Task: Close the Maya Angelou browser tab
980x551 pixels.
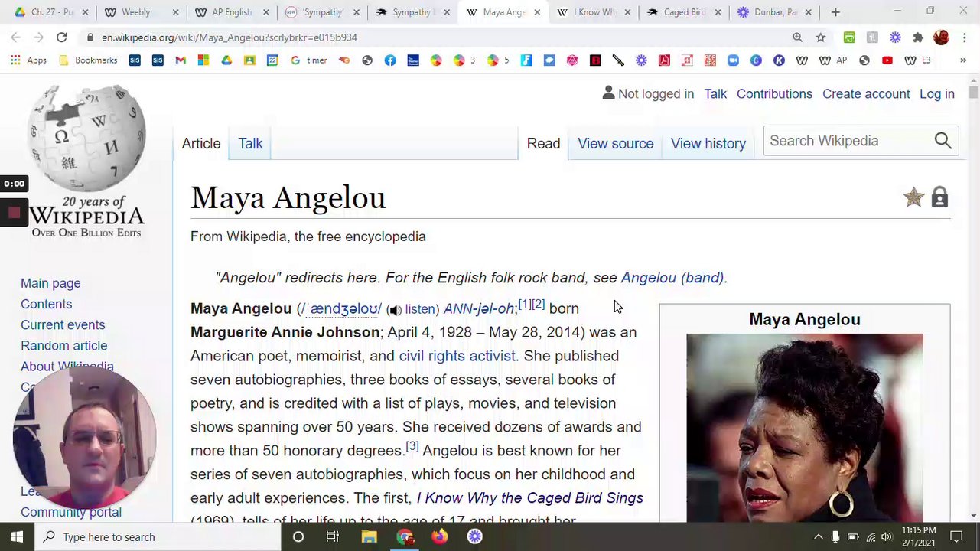Action: pos(537,12)
